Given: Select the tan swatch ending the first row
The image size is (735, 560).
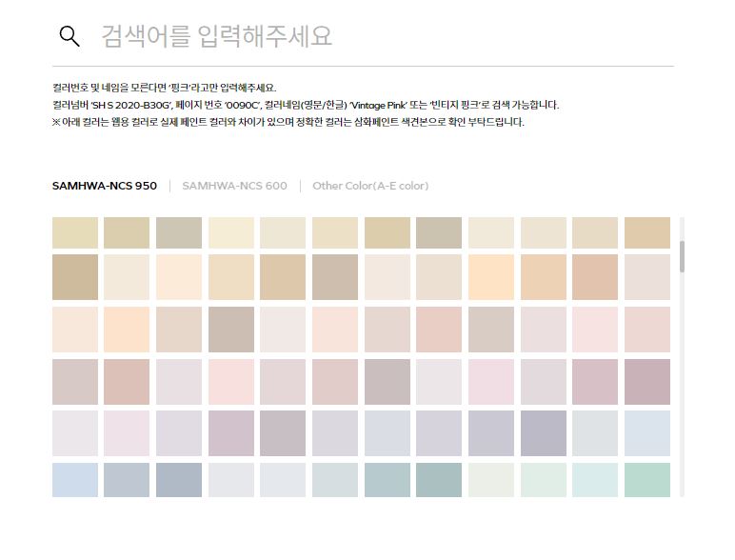Looking at the screenshot, I should tap(647, 233).
